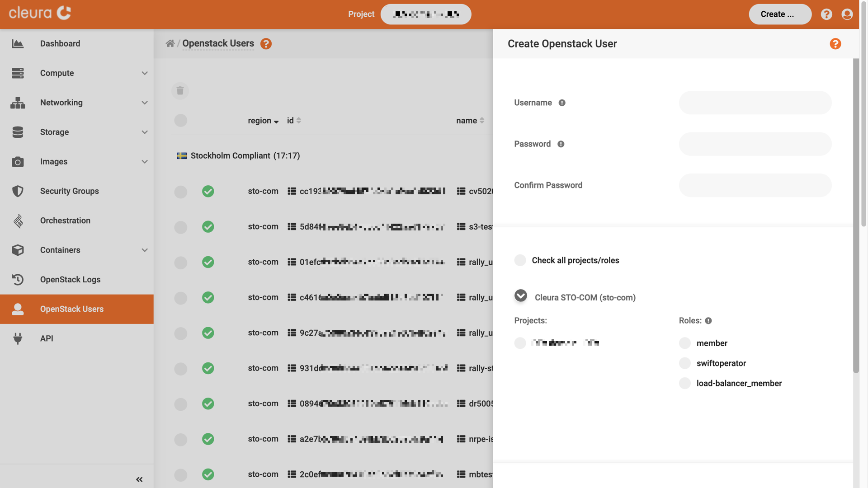Viewport: 868px width, 488px height.
Task: Enable Check all projects/roles
Action: tap(520, 260)
